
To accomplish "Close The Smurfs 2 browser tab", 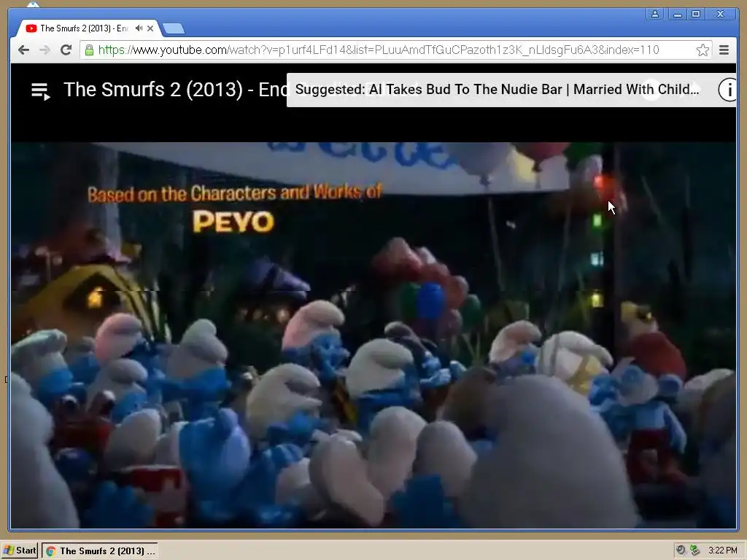I will [150, 28].
